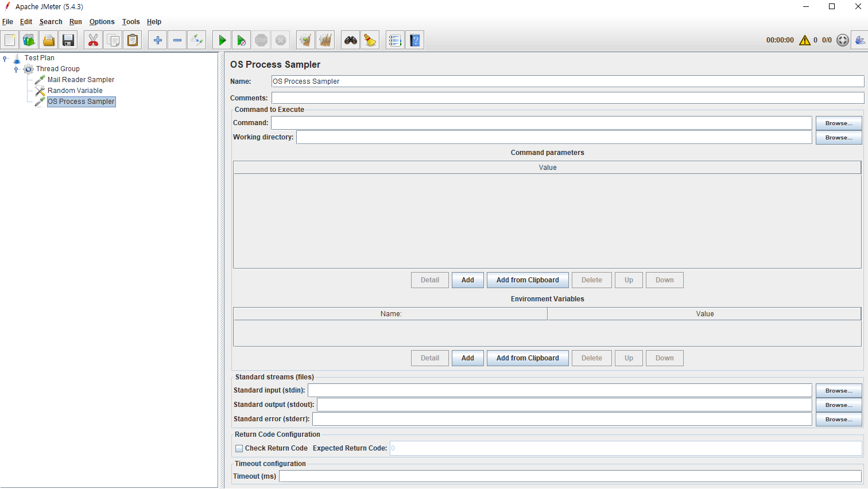868x489 pixels.
Task: Save the test plan with floppy icon
Action: 68,40
